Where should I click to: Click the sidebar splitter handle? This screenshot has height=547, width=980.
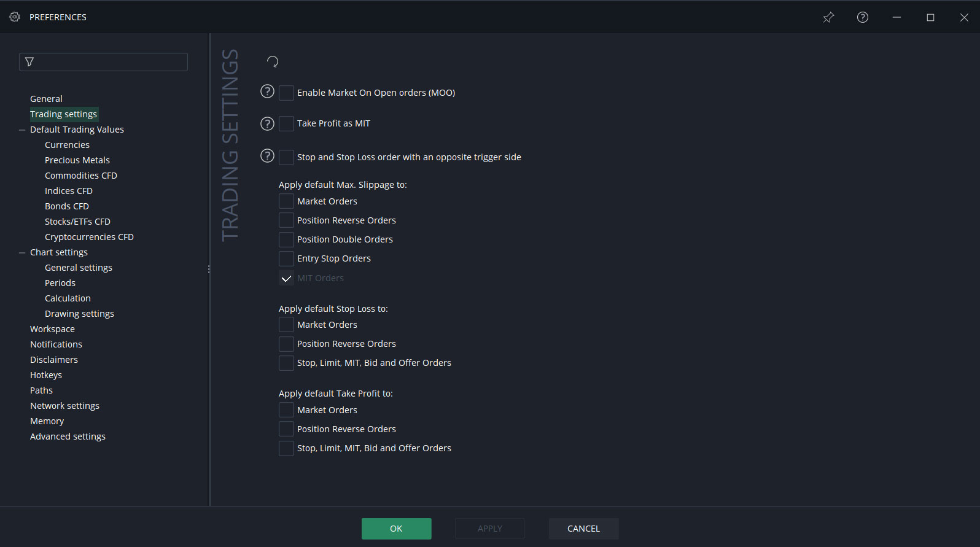click(209, 269)
